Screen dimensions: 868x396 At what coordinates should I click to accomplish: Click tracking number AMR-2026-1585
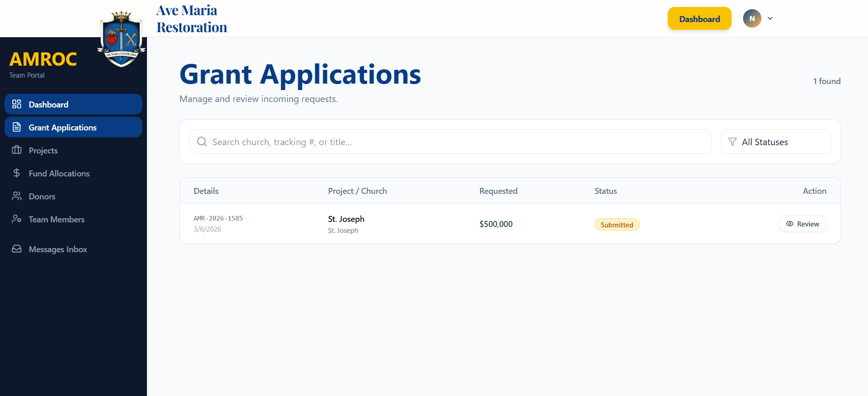[218, 218]
